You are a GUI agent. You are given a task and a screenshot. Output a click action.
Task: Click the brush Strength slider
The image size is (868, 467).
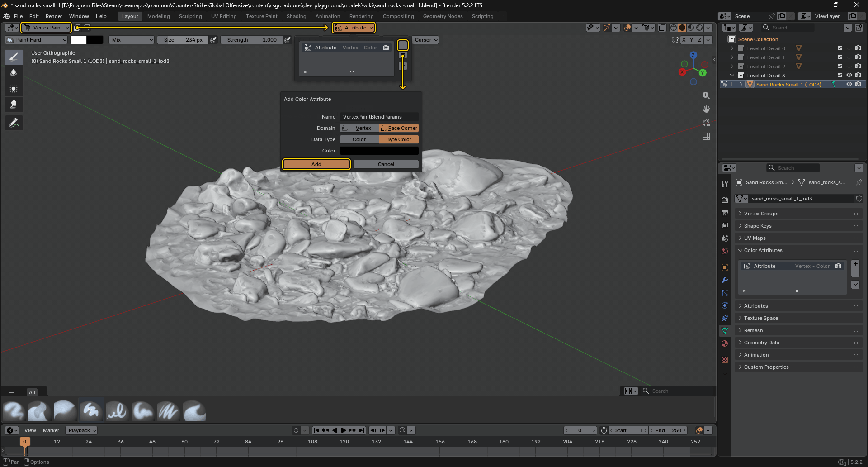point(252,40)
